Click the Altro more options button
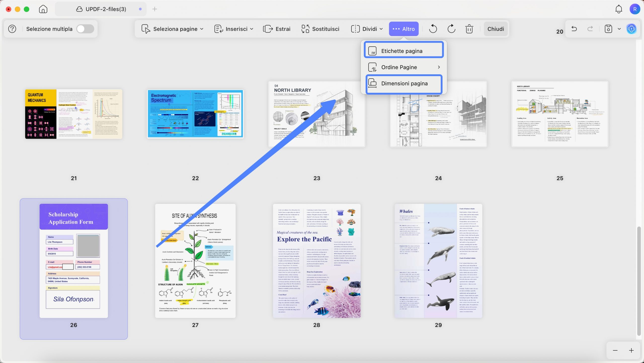The height and width of the screenshot is (363, 644). pyautogui.click(x=404, y=29)
